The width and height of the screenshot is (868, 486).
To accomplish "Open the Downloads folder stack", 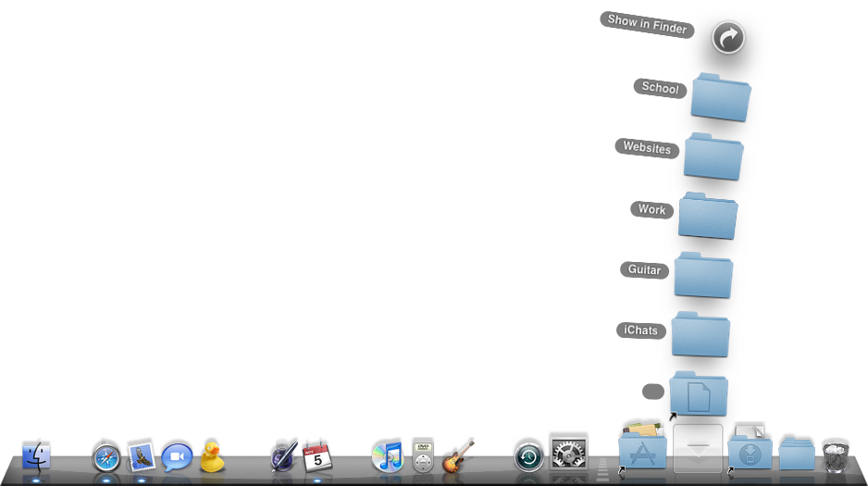I will pos(750,447).
